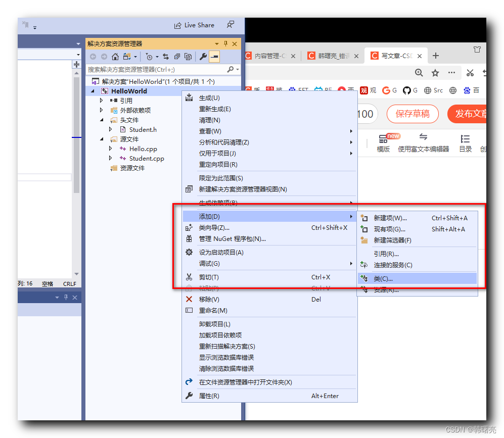Choose 设为启动项目(A) menu entry
The width and height of the screenshot is (504, 438).
click(x=269, y=253)
